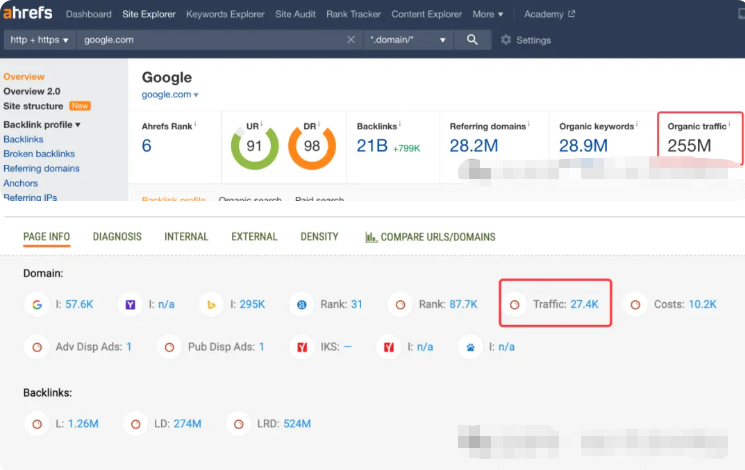This screenshot has width=745, height=470.
Task: Click the bar chart icon beside Compare URLs/Domains
Action: (372, 237)
